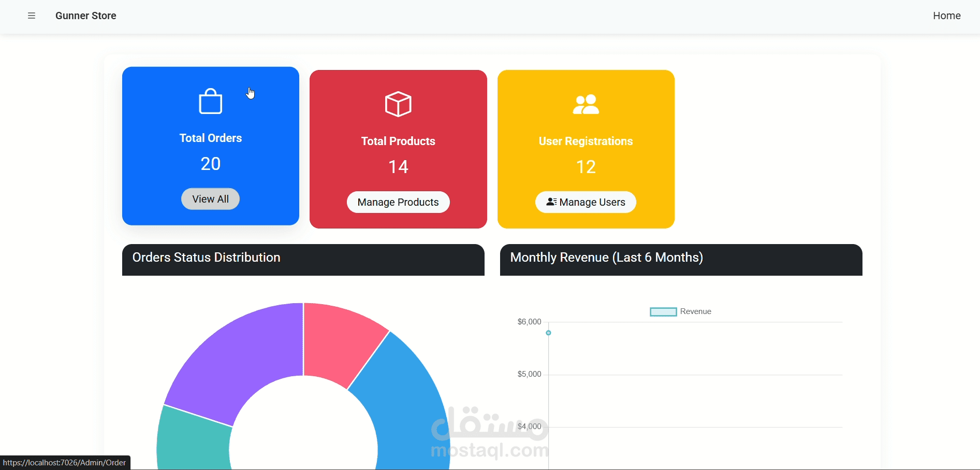Screen dimensions: 980x470
Task: Open the hamburger sidebar menu
Action: click(32, 16)
